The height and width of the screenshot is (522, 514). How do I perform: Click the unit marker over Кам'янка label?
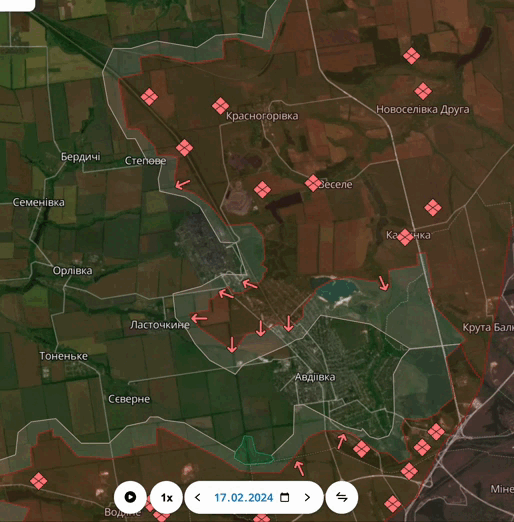(x=405, y=237)
